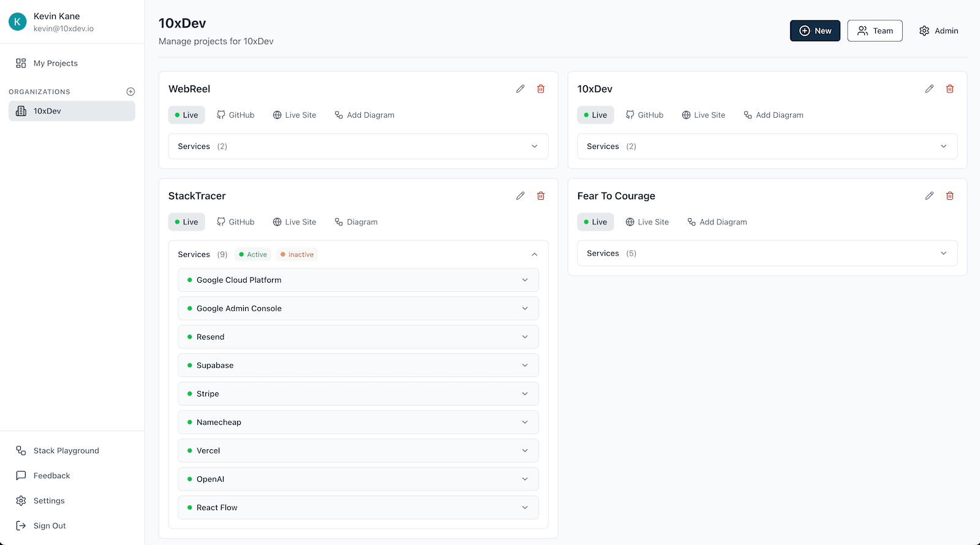Add Diagram to Fear To Courage

pos(717,222)
